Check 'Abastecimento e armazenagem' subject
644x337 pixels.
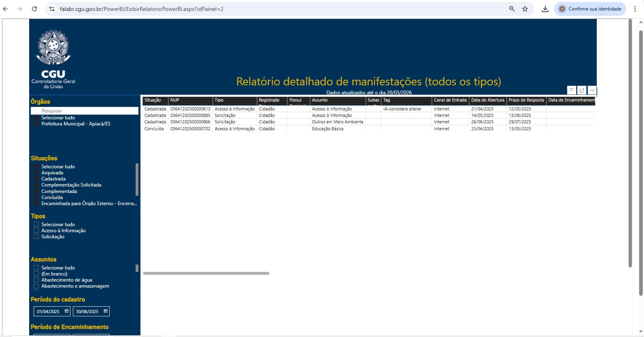36,286
